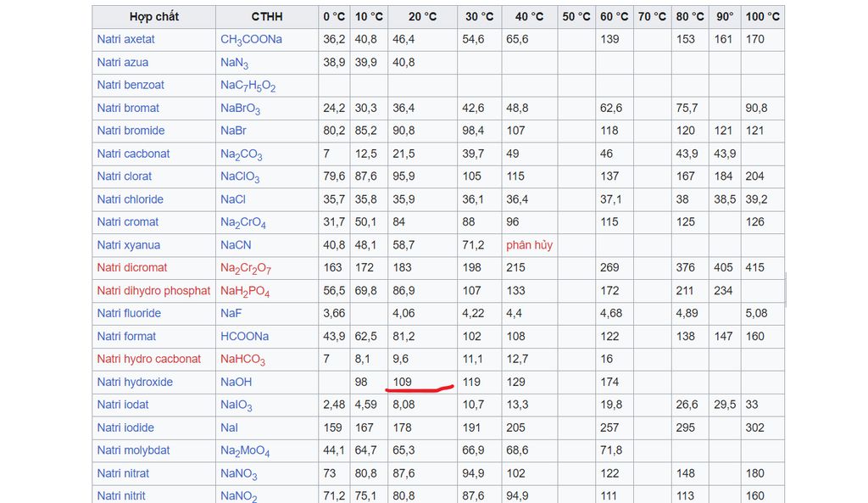Viewport: 868px width, 503px height.
Task: Open the Natri clorat link
Action: click(x=124, y=176)
